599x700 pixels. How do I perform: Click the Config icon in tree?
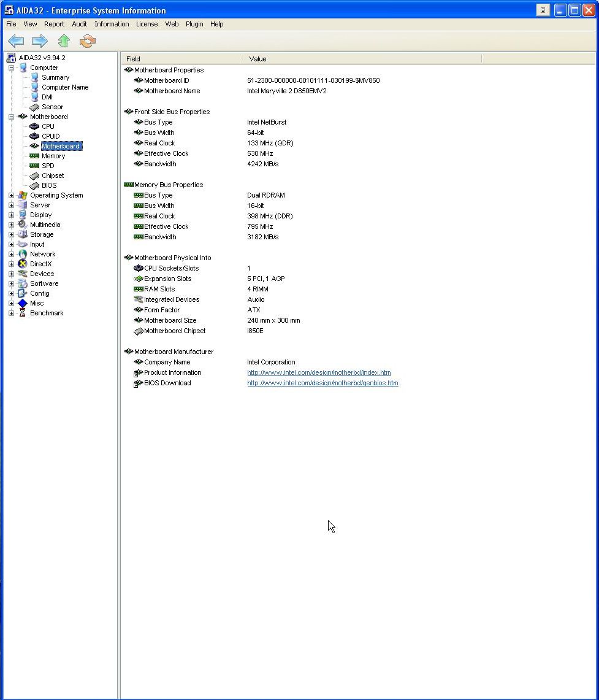tap(23, 293)
